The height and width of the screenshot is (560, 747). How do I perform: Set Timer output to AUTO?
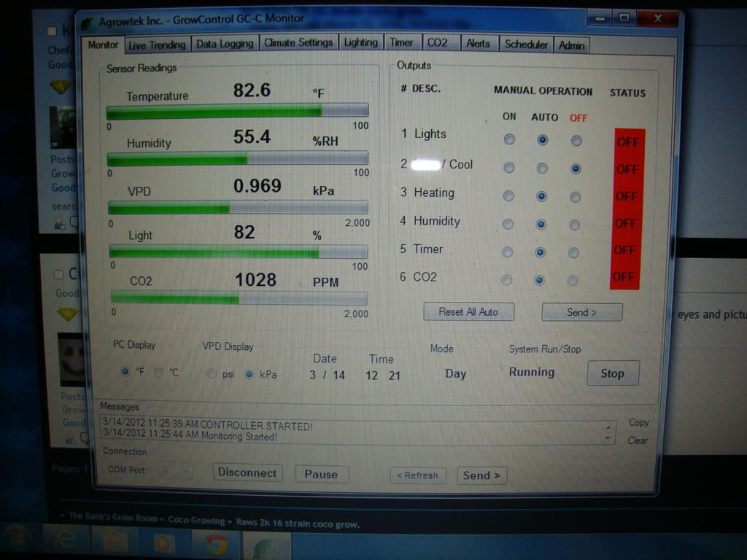[x=540, y=252]
